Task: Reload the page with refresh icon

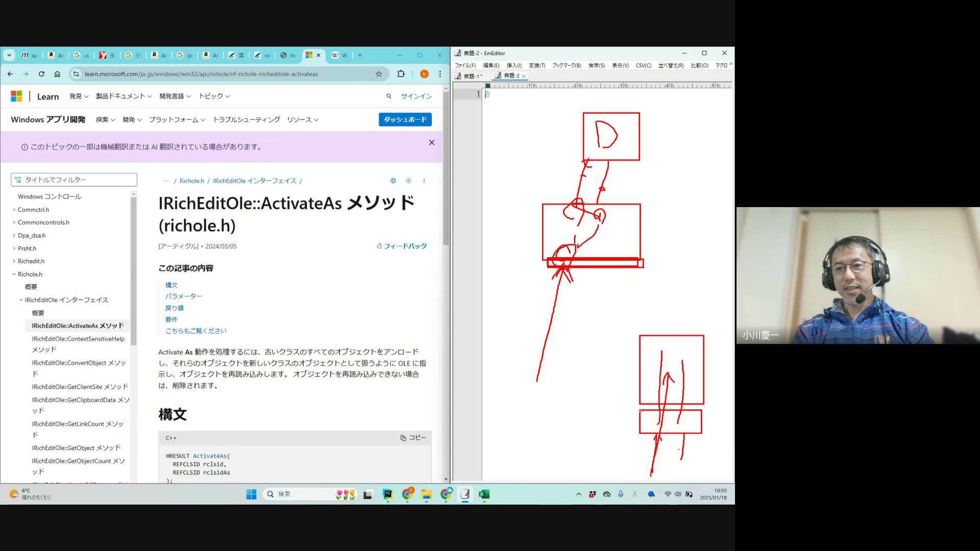Action: [x=41, y=74]
